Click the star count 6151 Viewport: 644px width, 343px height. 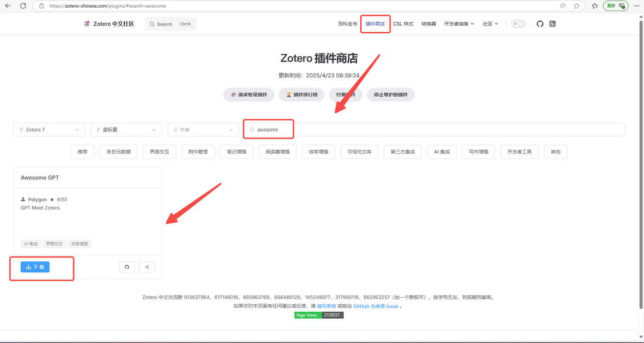[62, 199]
